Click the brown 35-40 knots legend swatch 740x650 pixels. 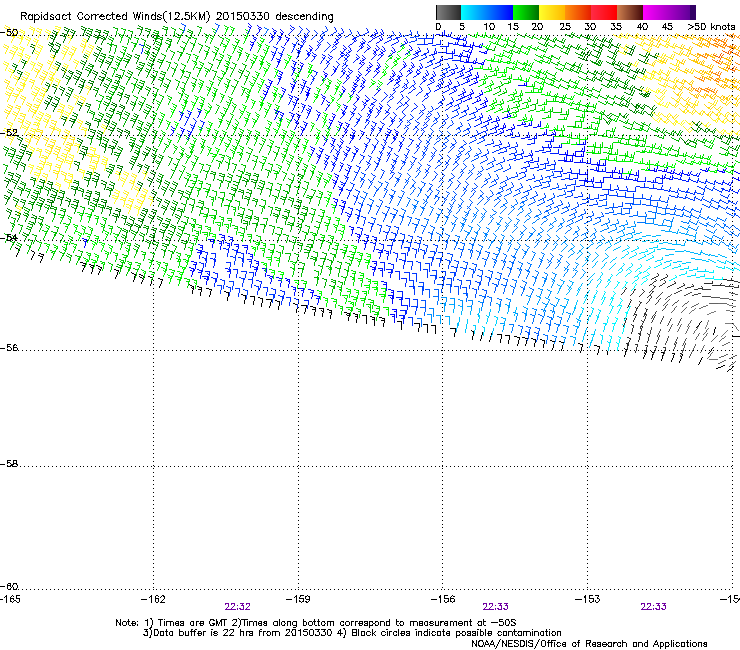[630, 12]
